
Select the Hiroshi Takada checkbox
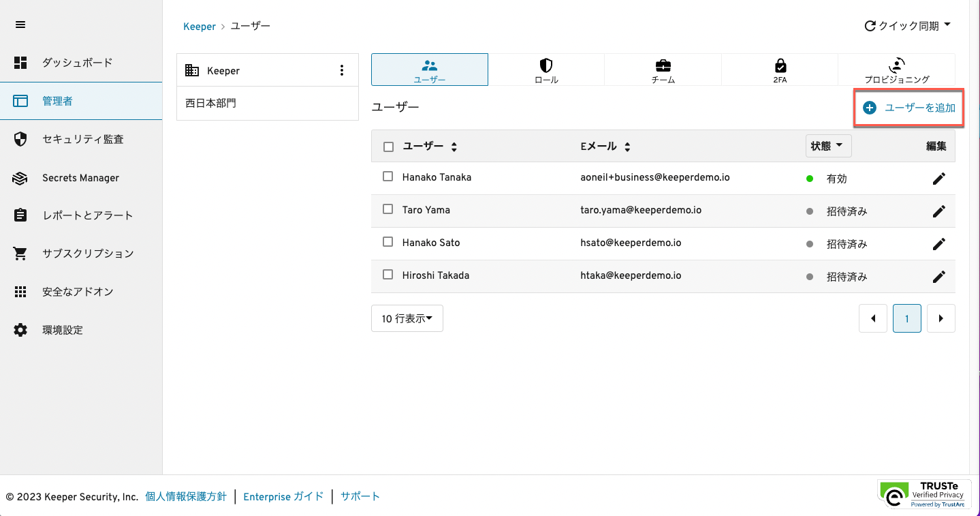[x=388, y=275]
